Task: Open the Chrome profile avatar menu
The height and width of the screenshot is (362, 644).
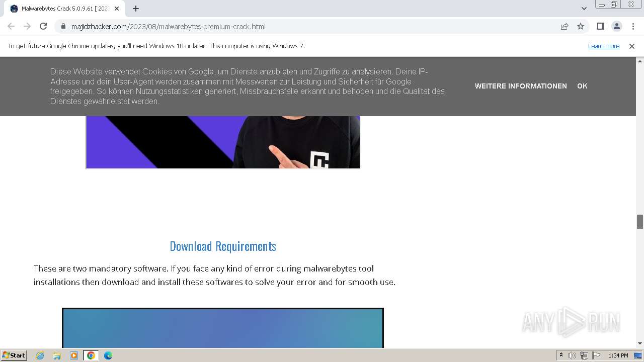Action: click(x=616, y=26)
